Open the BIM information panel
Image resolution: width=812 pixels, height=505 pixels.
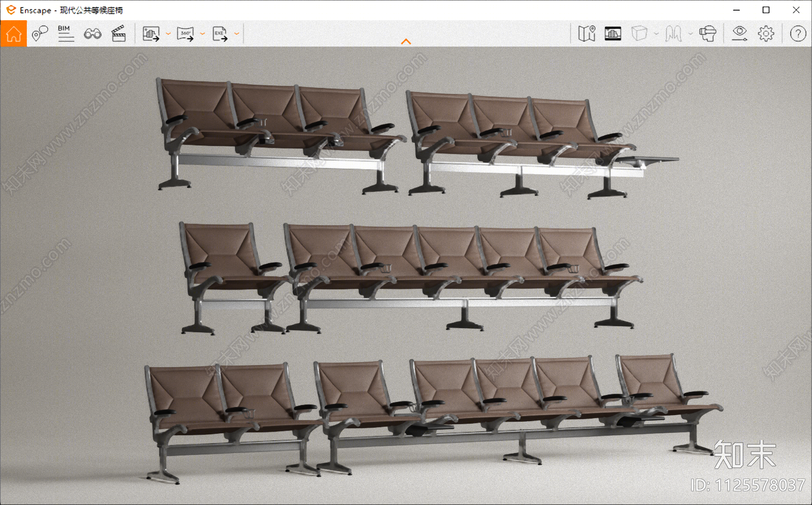[x=65, y=33]
